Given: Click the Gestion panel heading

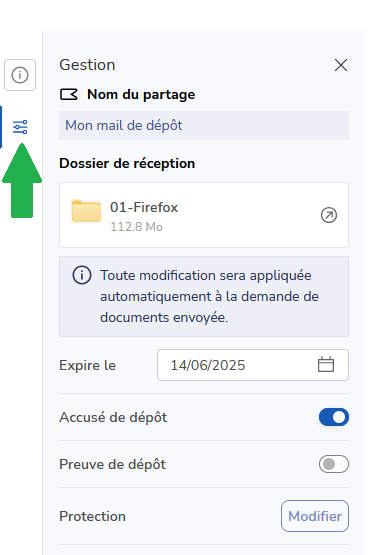Looking at the screenshot, I should (87, 65).
